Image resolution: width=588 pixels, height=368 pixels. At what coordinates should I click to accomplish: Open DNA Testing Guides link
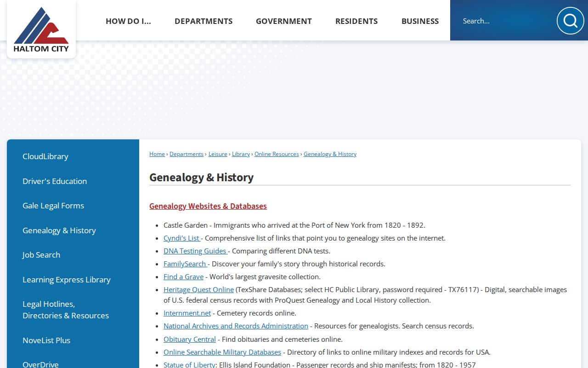click(x=195, y=251)
